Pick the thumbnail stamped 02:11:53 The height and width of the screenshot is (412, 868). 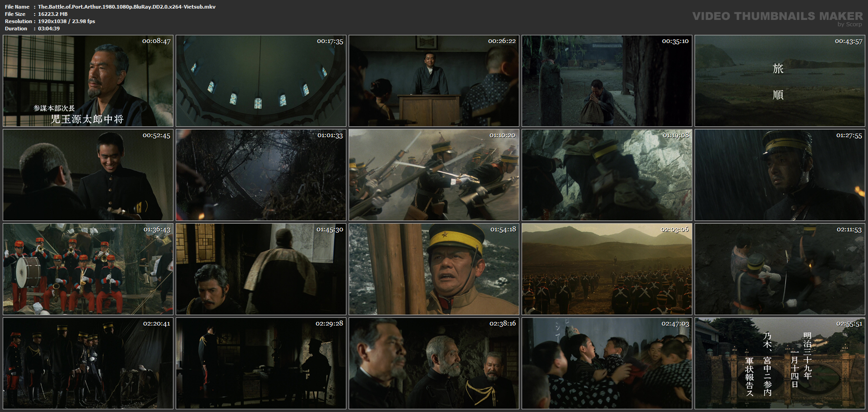(780, 269)
